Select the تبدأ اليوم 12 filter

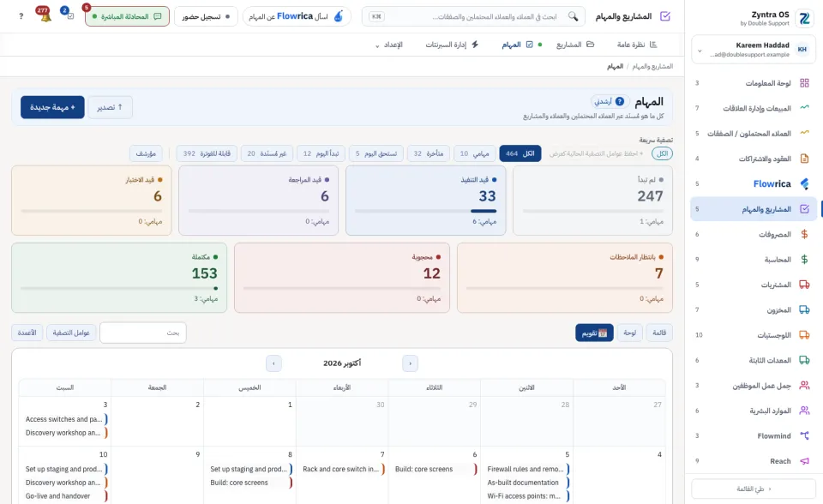click(x=321, y=153)
